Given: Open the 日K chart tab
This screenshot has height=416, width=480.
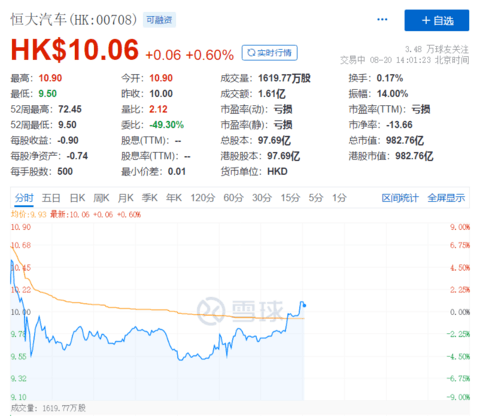Looking at the screenshot, I should [x=77, y=198].
